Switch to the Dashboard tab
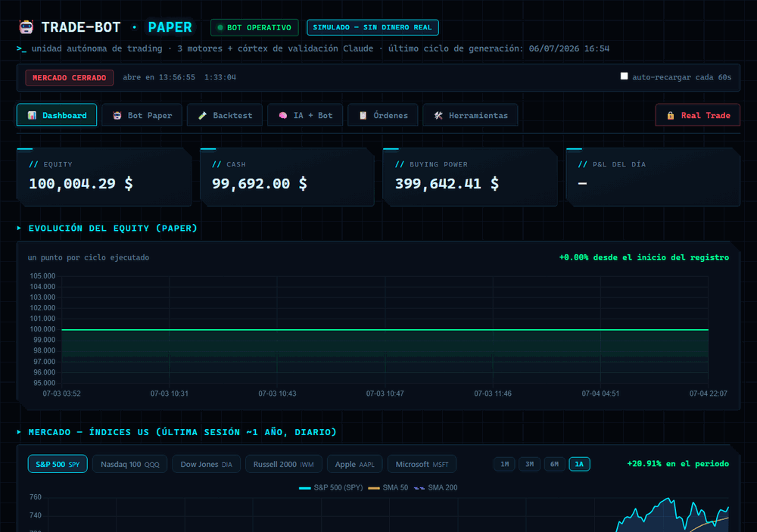 click(x=57, y=115)
